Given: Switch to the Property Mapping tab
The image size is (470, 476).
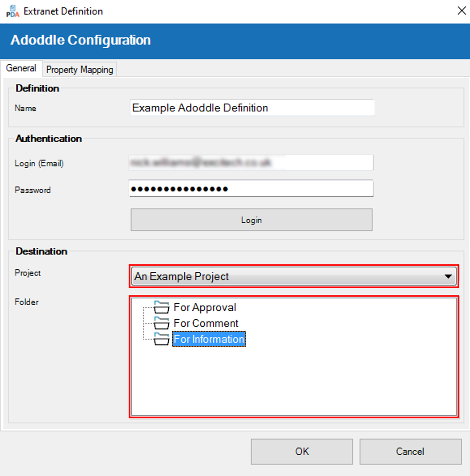Looking at the screenshot, I should pyautogui.click(x=80, y=70).
